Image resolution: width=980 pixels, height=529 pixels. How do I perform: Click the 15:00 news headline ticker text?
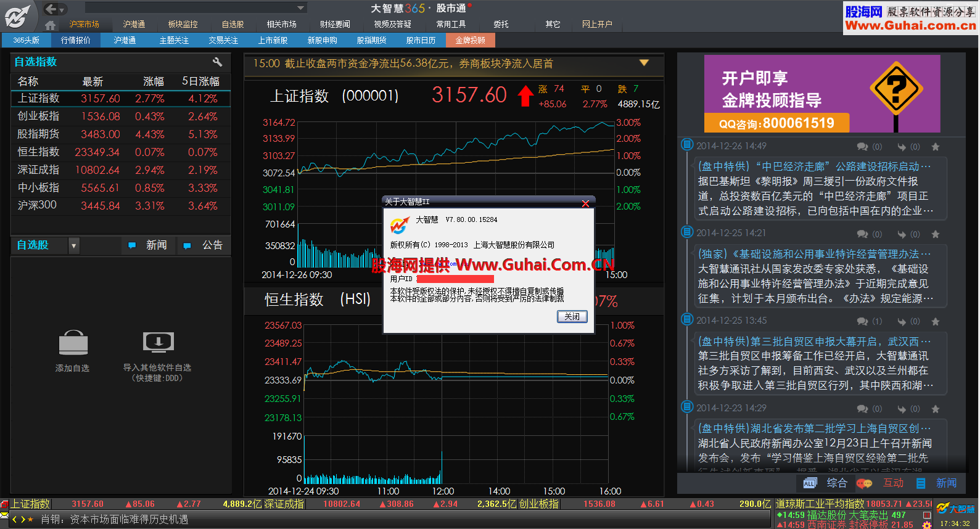(403, 64)
